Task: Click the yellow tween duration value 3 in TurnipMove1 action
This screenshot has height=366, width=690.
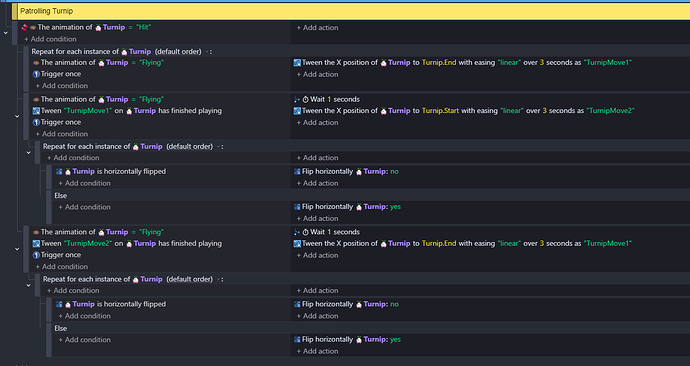Action: (x=542, y=63)
